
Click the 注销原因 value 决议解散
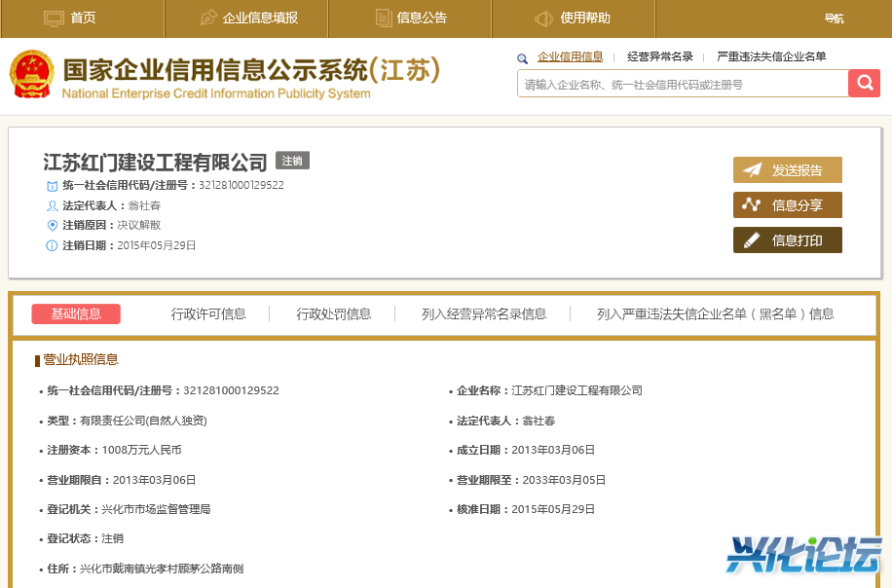pos(139,225)
